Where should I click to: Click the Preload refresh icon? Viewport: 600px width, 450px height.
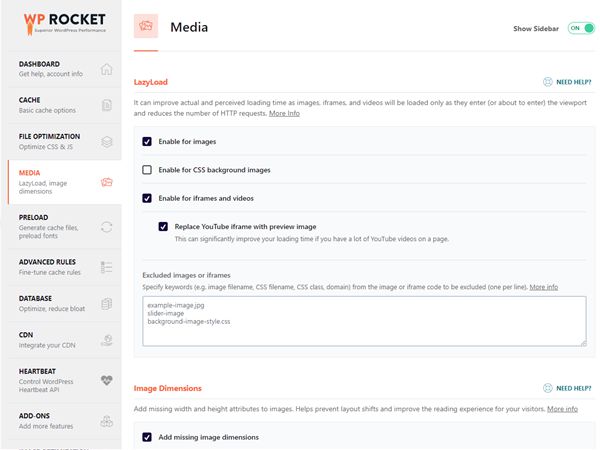click(x=107, y=227)
